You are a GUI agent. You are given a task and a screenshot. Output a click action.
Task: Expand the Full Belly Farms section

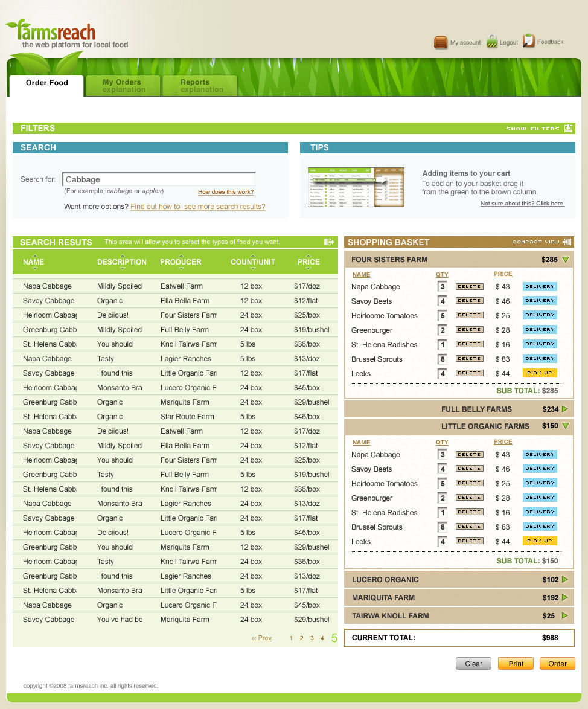click(565, 409)
